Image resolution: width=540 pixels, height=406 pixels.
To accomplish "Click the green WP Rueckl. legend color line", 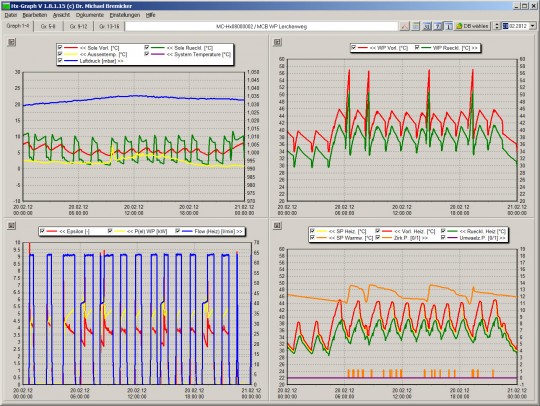I will [425, 48].
